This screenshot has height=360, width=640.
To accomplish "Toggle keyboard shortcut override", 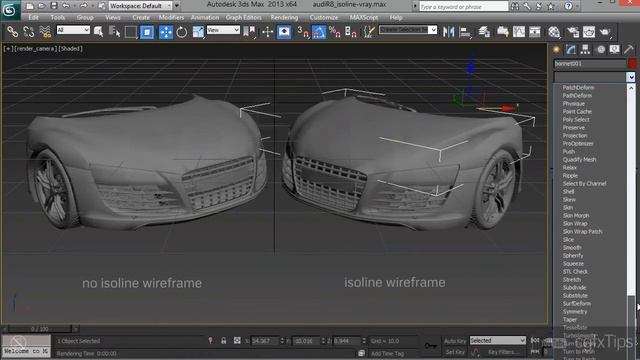I will pos(284,31).
